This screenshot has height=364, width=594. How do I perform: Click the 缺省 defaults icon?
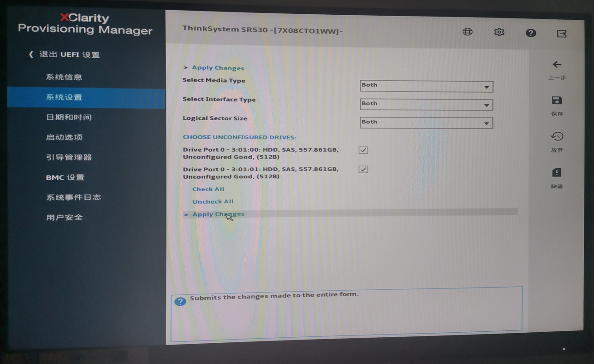[x=557, y=172]
